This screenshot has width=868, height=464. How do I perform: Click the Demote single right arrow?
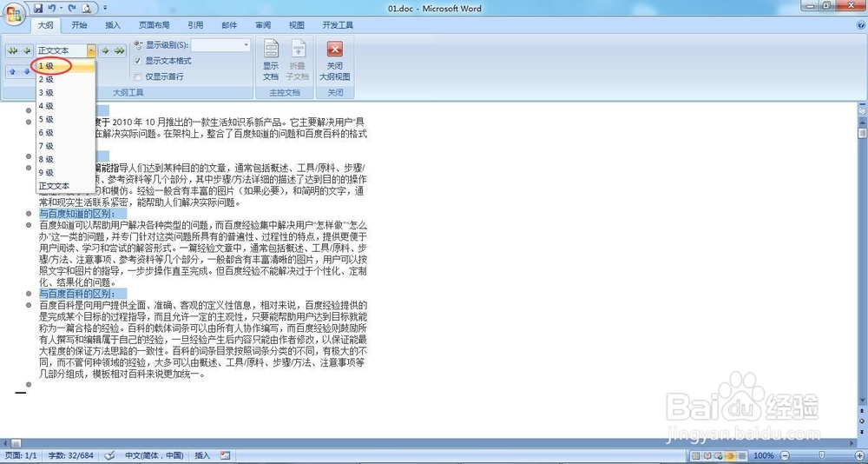coord(105,50)
